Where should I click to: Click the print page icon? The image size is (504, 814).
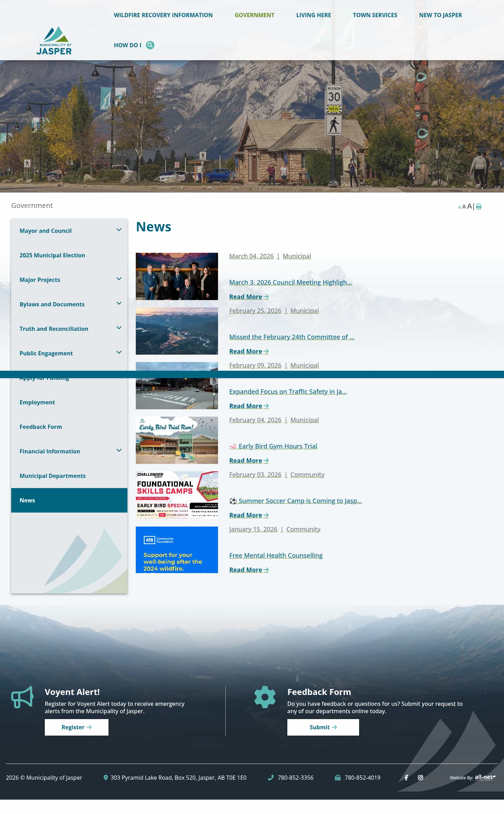(479, 207)
